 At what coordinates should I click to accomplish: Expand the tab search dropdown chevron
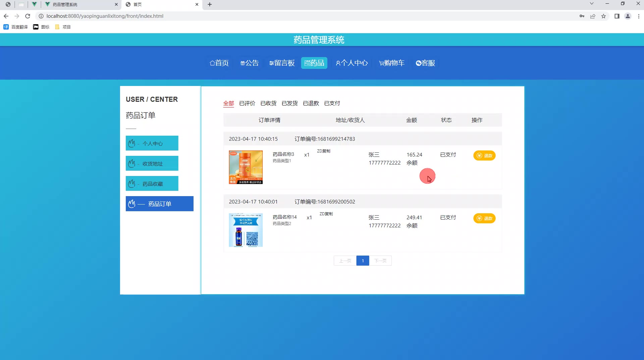592,4
